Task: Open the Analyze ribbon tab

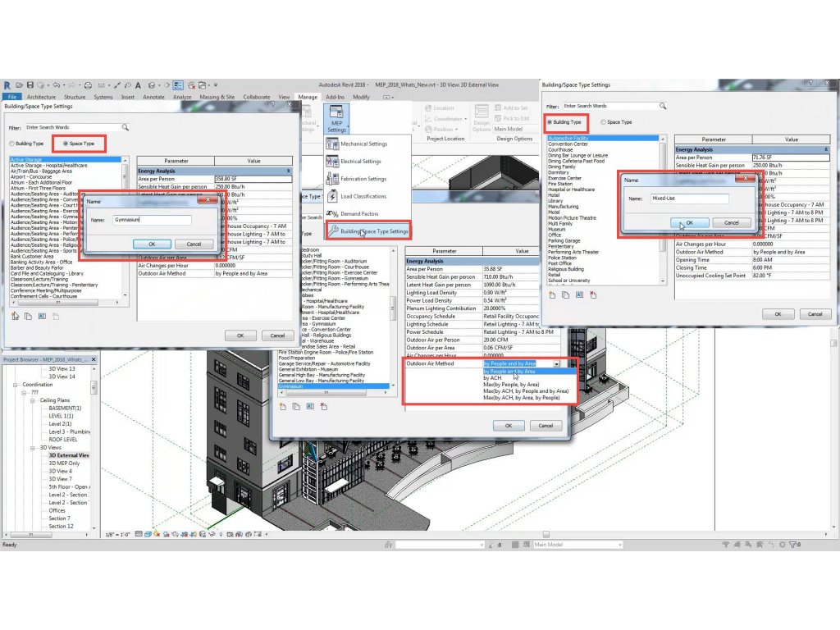Action: (182, 97)
